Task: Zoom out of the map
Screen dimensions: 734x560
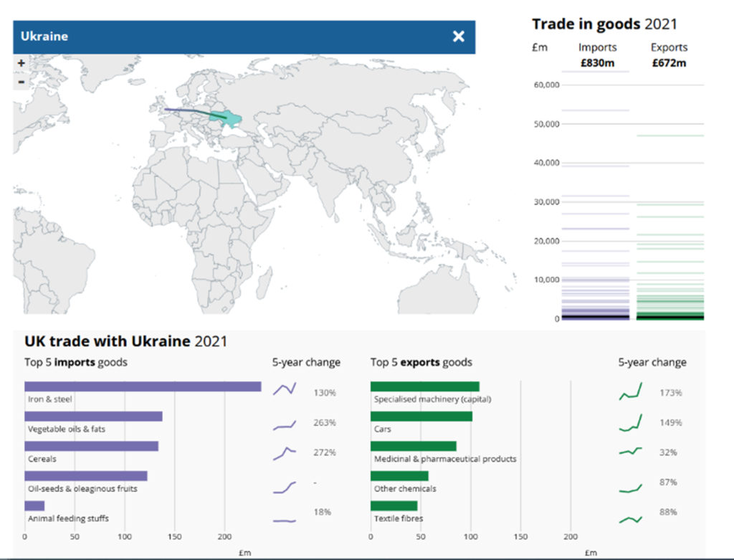Action: pyautogui.click(x=21, y=81)
